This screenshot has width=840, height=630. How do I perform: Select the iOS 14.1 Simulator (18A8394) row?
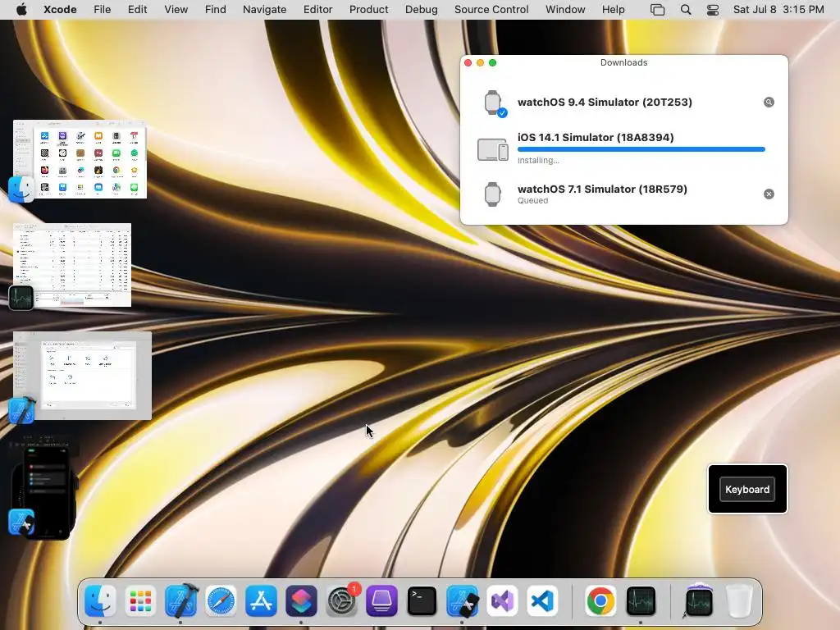624,148
